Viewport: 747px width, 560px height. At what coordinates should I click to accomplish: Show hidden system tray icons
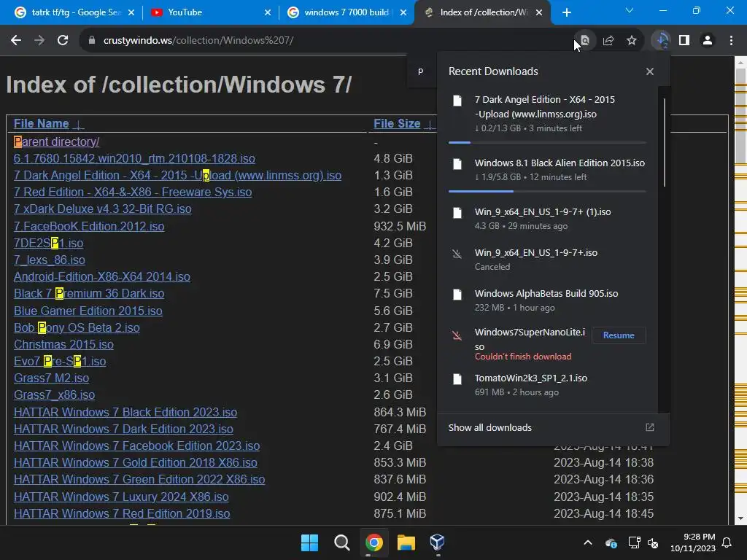point(588,542)
